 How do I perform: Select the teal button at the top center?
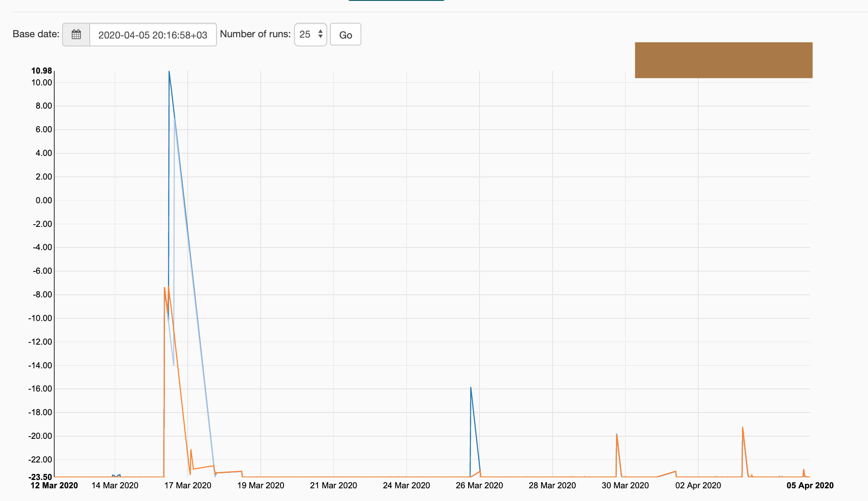pos(396,2)
